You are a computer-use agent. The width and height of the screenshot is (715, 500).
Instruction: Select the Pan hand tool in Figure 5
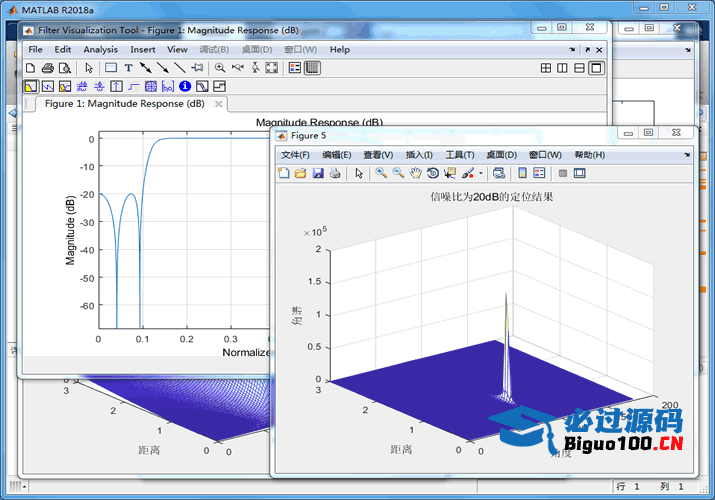tap(416, 173)
